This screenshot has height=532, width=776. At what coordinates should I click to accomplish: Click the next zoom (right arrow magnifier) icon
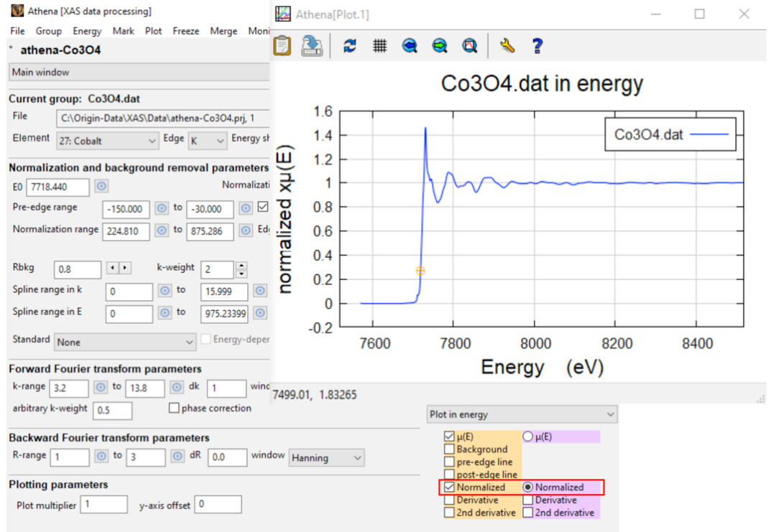point(440,46)
